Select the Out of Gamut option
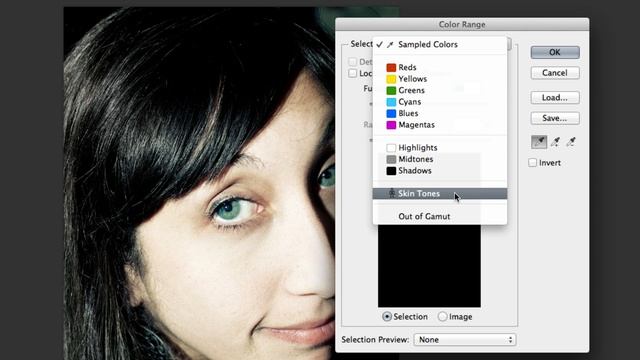 (440, 216)
